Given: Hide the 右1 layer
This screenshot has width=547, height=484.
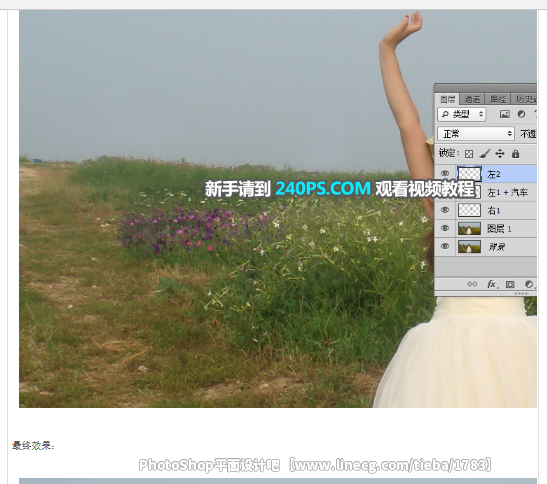Looking at the screenshot, I should point(445,210).
